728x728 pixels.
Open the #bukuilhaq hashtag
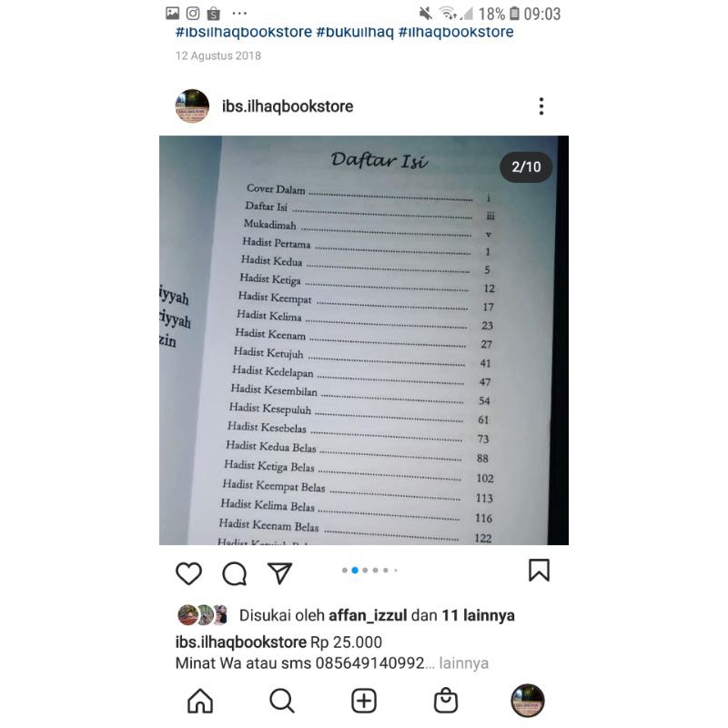(355, 32)
